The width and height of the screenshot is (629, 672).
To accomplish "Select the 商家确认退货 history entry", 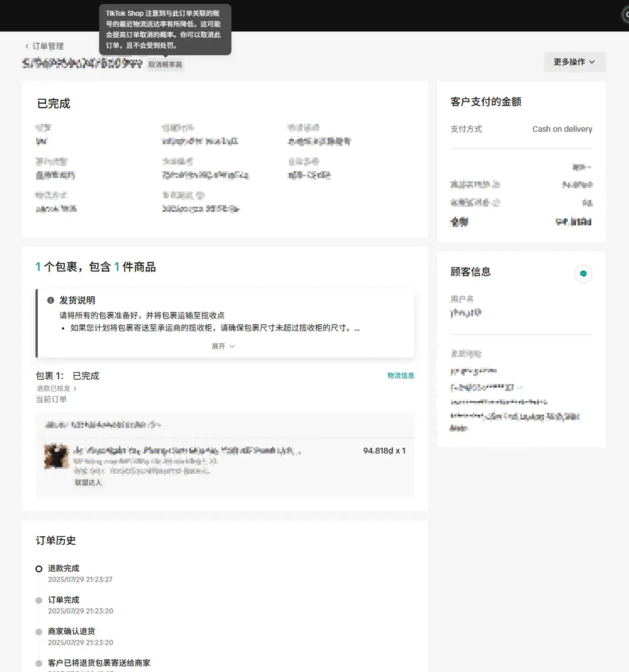I will coord(72,631).
